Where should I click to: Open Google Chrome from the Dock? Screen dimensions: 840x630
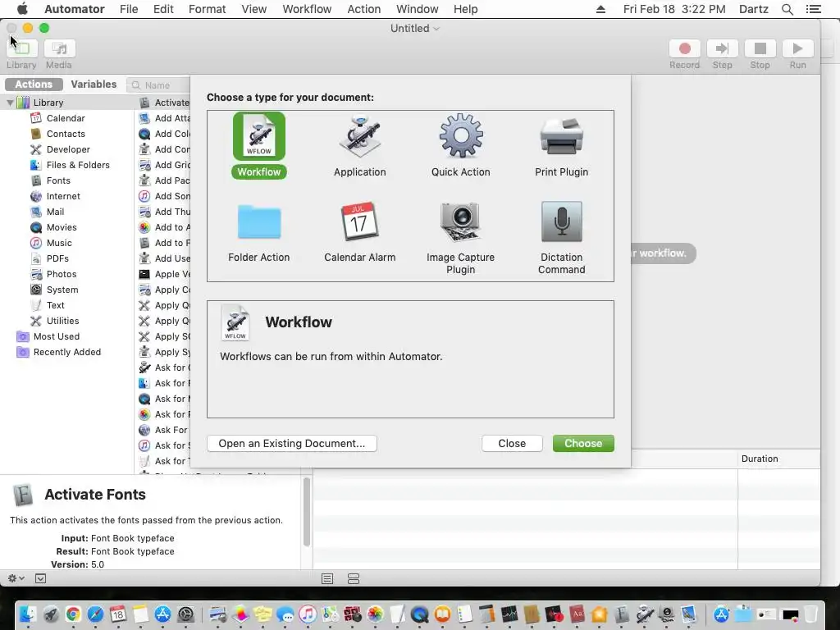point(73,614)
